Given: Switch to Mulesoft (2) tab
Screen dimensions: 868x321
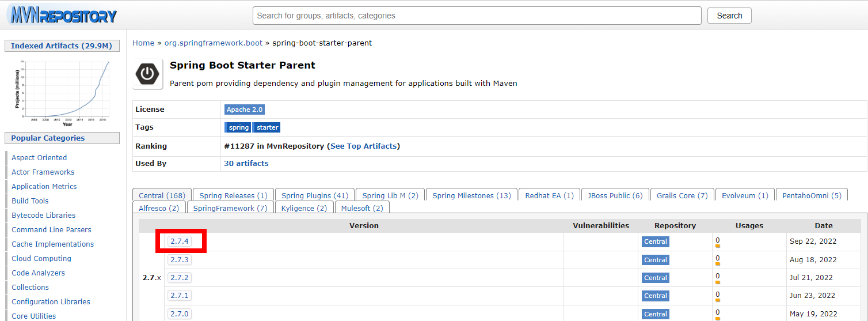Looking at the screenshot, I should 362,208.
